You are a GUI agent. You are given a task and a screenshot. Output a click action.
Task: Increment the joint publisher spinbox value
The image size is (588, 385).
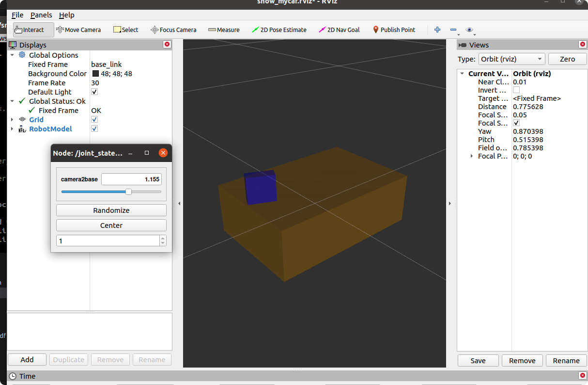point(163,238)
